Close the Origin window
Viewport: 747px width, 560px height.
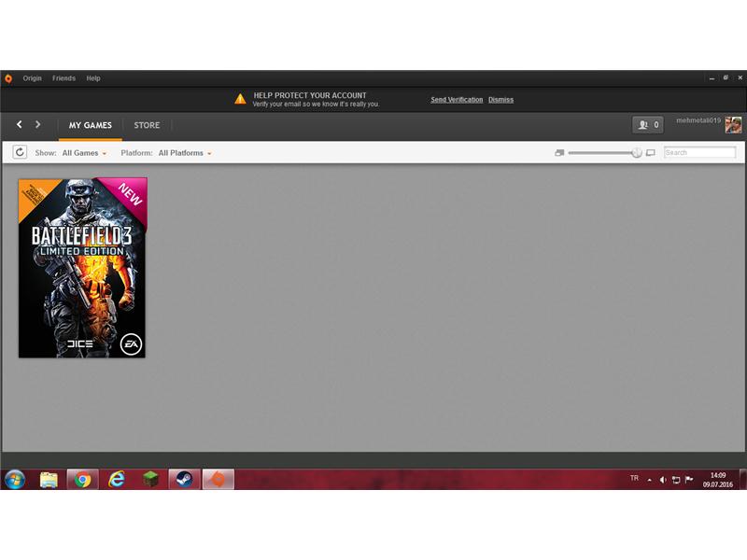740,77
